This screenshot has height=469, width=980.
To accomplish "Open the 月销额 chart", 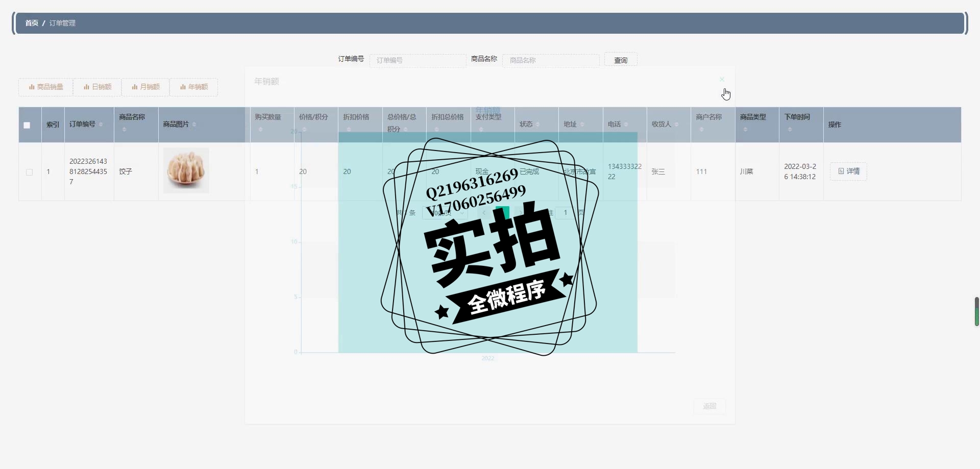I will tap(145, 87).
